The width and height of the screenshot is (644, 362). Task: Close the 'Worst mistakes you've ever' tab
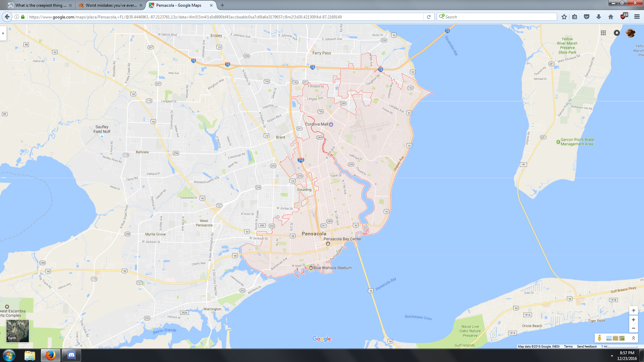coord(141,5)
